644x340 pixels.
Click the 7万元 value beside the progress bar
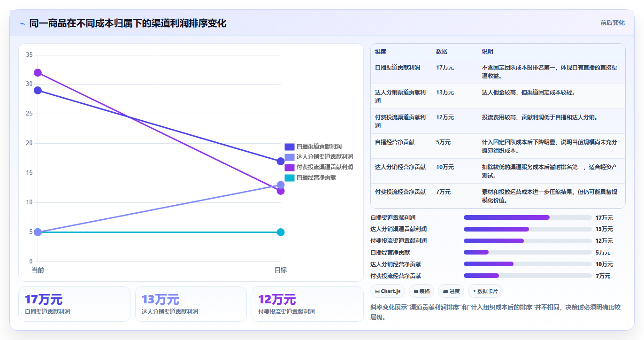coord(603,276)
